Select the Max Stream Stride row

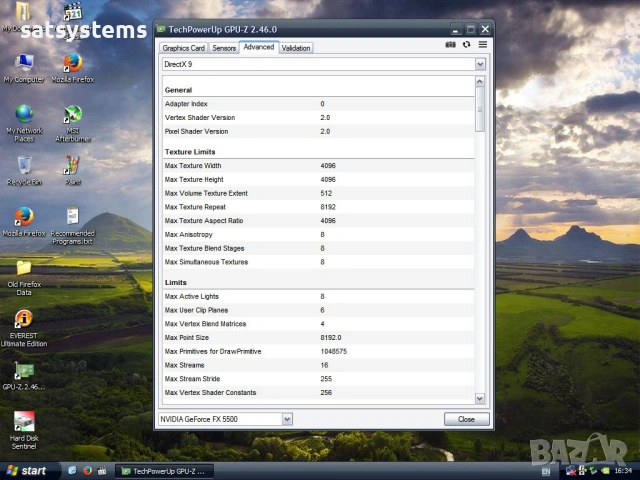pos(318,379)
